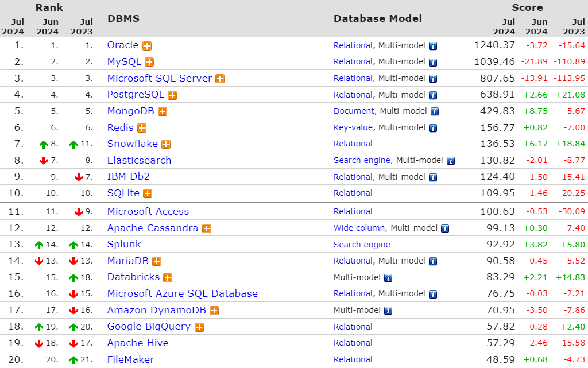Click the info icon in Databricks' row
The width and height of the screenshot is (588, 368).
pos(388,278)
